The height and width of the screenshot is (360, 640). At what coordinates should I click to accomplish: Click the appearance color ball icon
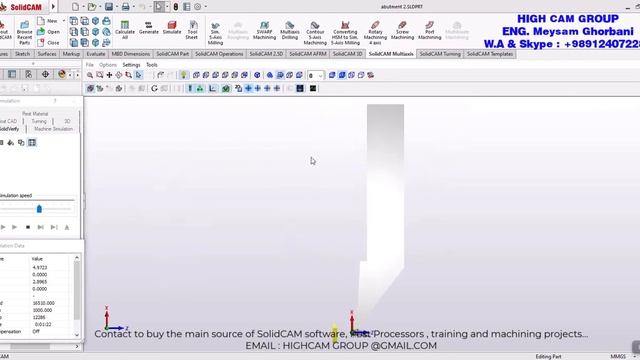coord(62,74)
